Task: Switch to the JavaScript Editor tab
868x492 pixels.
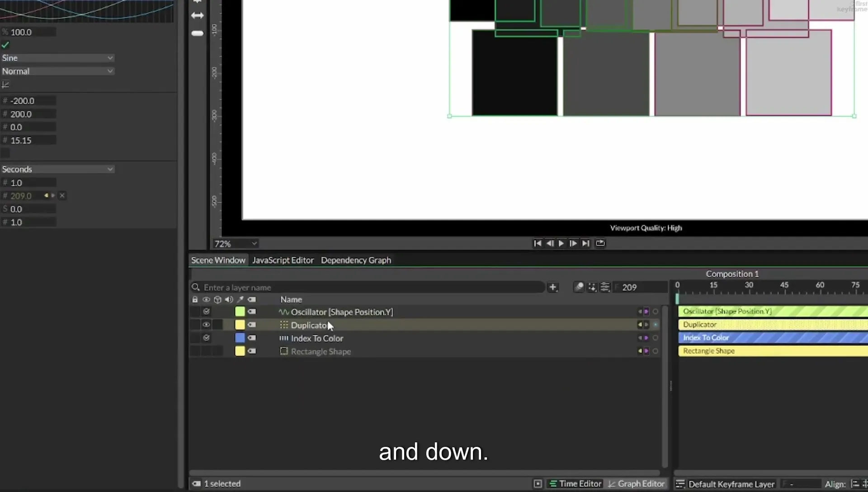Action: tap(283, 260)
